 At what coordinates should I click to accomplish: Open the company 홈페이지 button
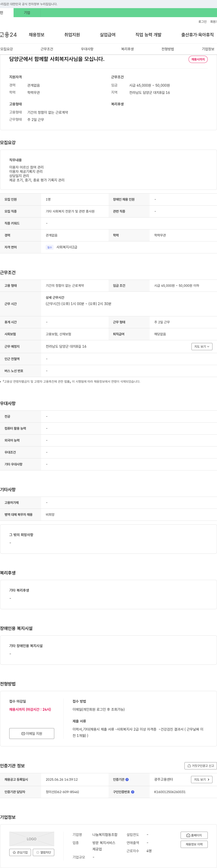tap(194, 835)
